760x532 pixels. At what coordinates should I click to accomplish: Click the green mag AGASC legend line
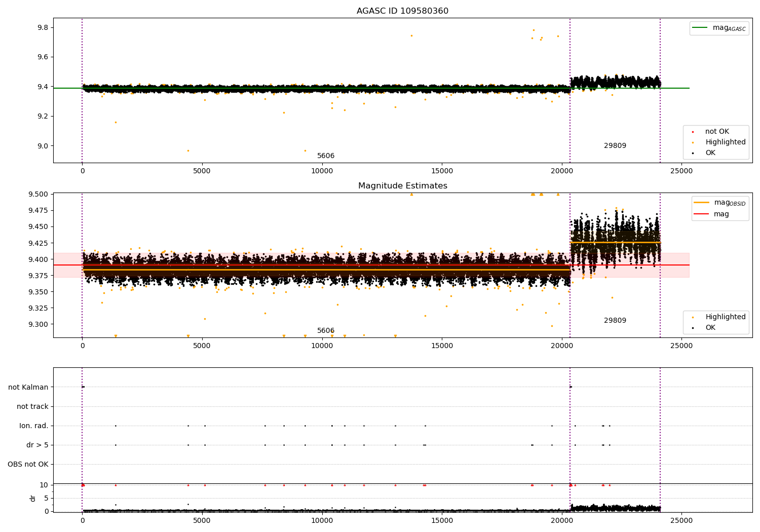pos(700,28)
